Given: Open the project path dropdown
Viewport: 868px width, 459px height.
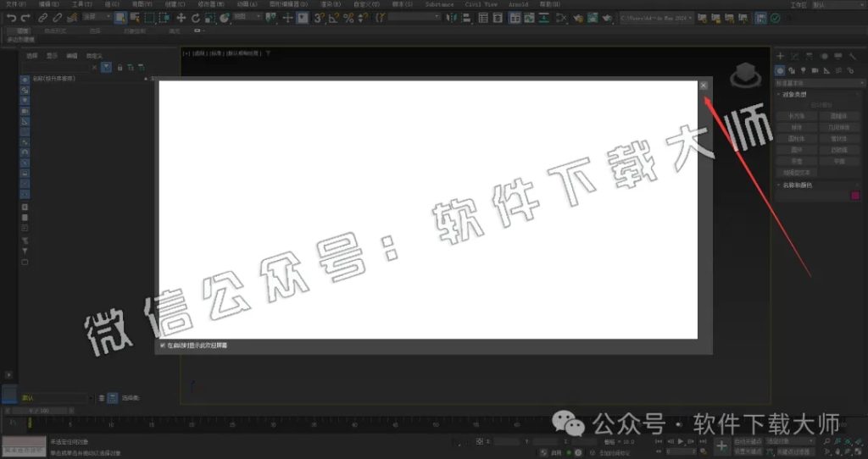Looking at the screenshot, I should click(x=657, y=19).
